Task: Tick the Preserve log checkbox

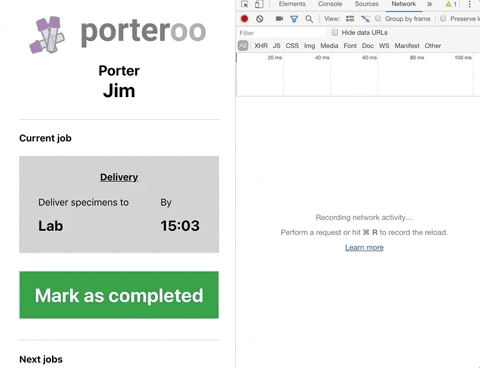Action: 443,18
